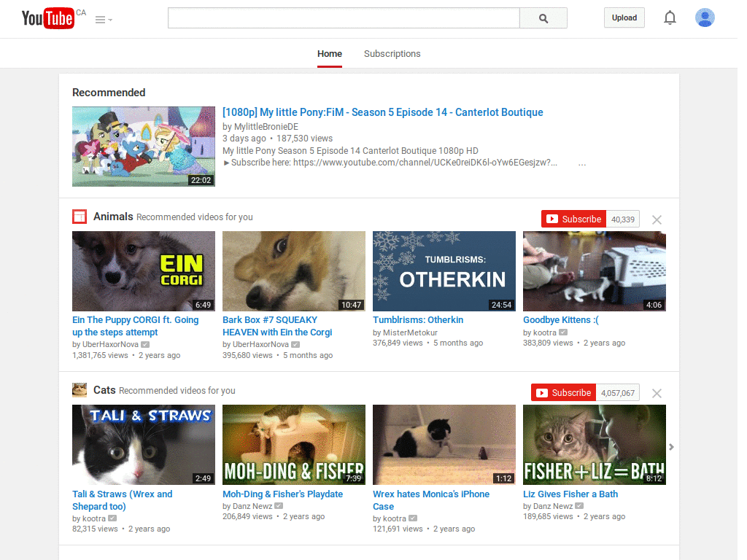Open the Tumblrisms: Otherkin title link

tap(418, 320)
